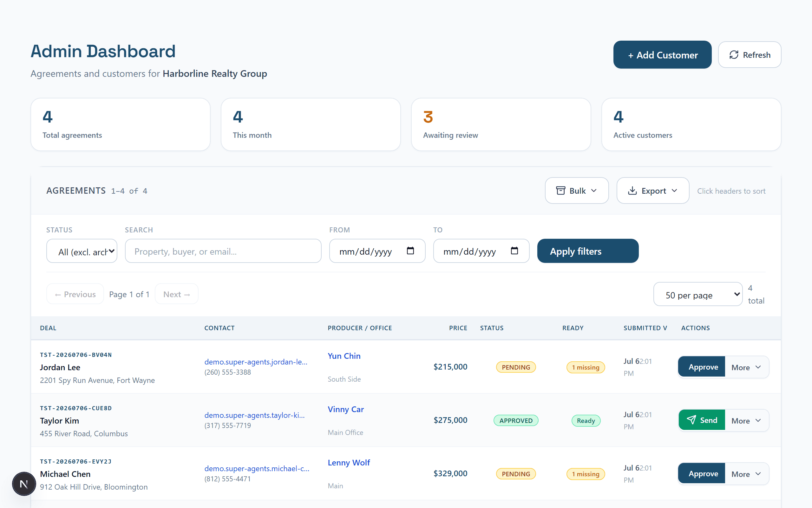Open the Status filter select
The height and width of the screenshot is (508, 812).
pyautogui.click(x=82, y=251)
